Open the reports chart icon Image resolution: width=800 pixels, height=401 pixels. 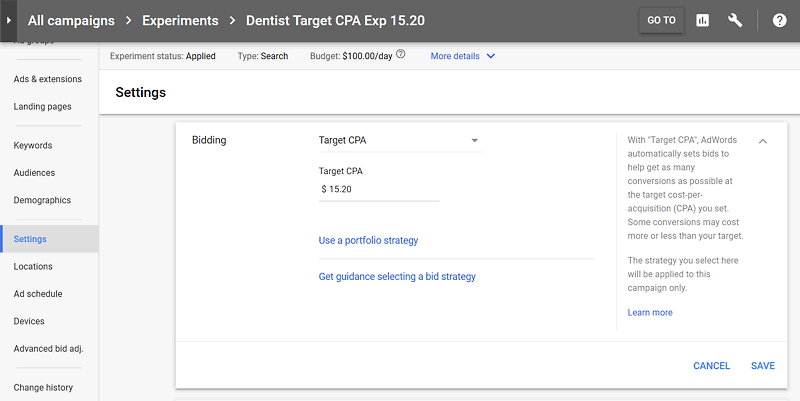pos(702,20)
